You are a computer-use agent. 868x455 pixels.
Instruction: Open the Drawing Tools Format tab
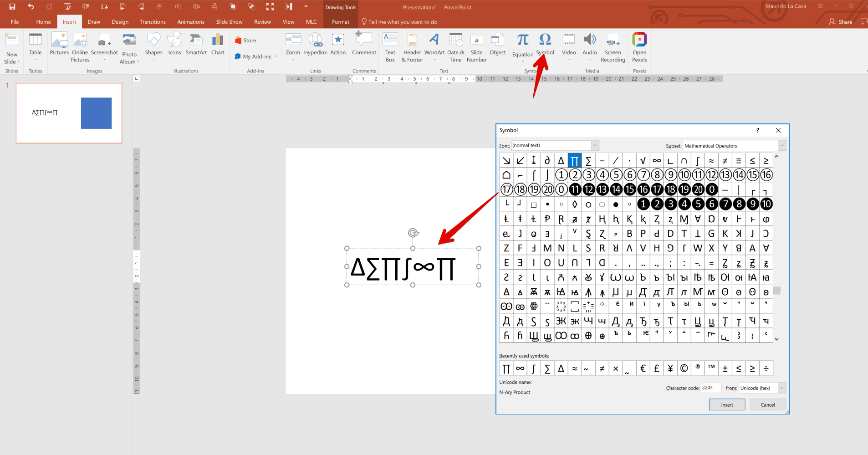[340, 21]
